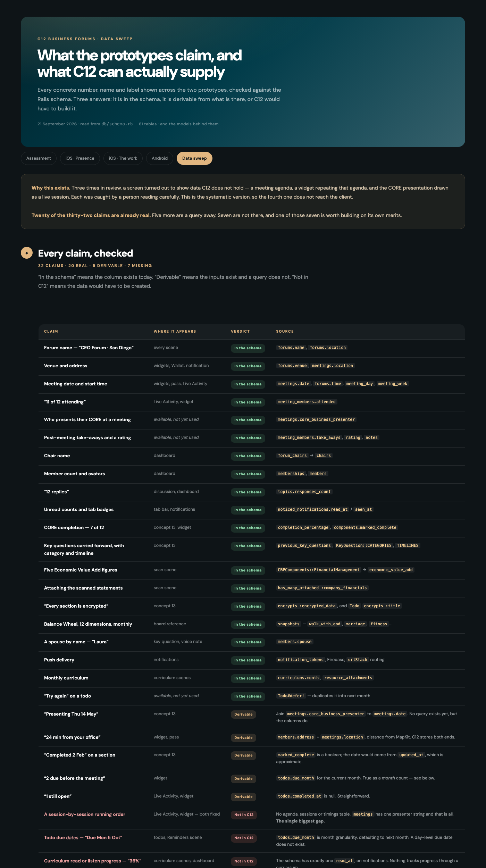Click the forums.venue code chip

coord(292,366)
